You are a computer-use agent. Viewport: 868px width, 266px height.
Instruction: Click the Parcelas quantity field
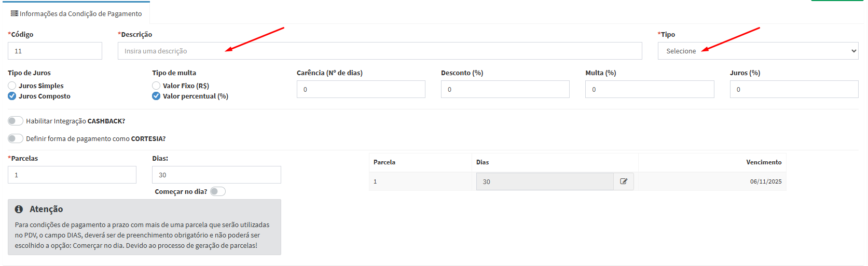coord(72,175)
